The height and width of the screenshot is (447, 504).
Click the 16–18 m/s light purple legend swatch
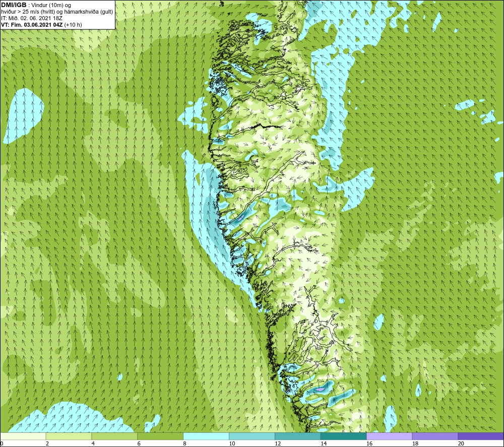point(389,436)
